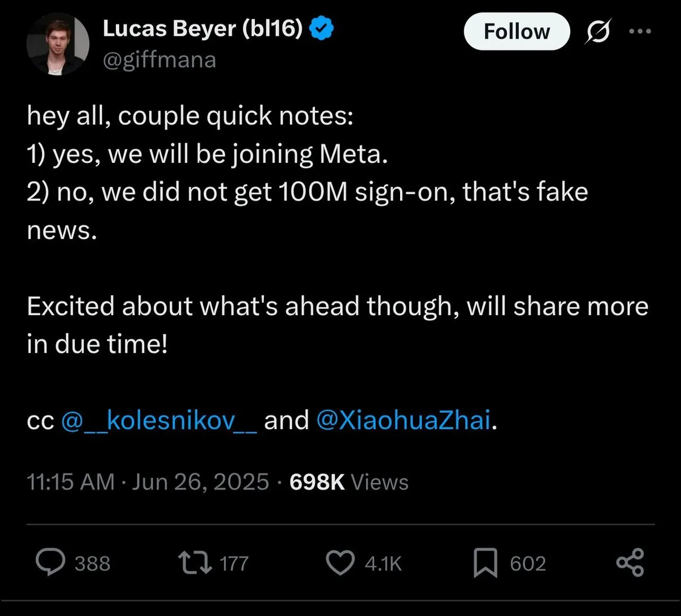Like the tweet with the heart icon
This screenshot has height=616, width=681.
click(x=340, y=563)
